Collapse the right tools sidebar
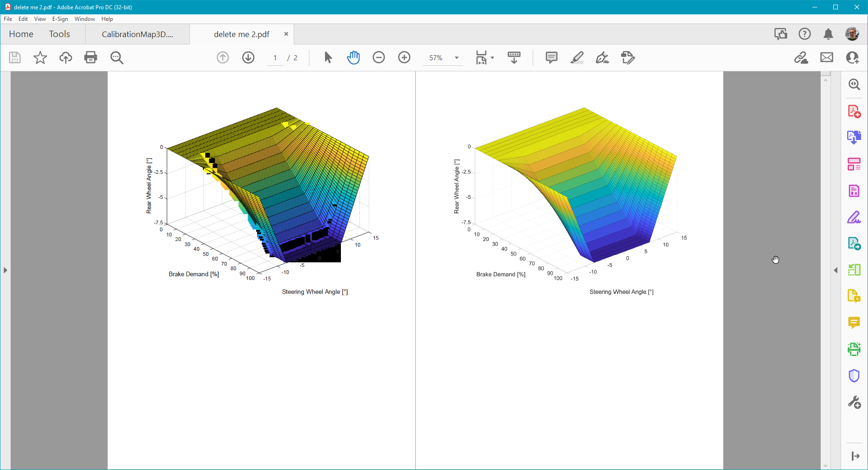Screen dimensions: 868x470 (x=855, y=455)
